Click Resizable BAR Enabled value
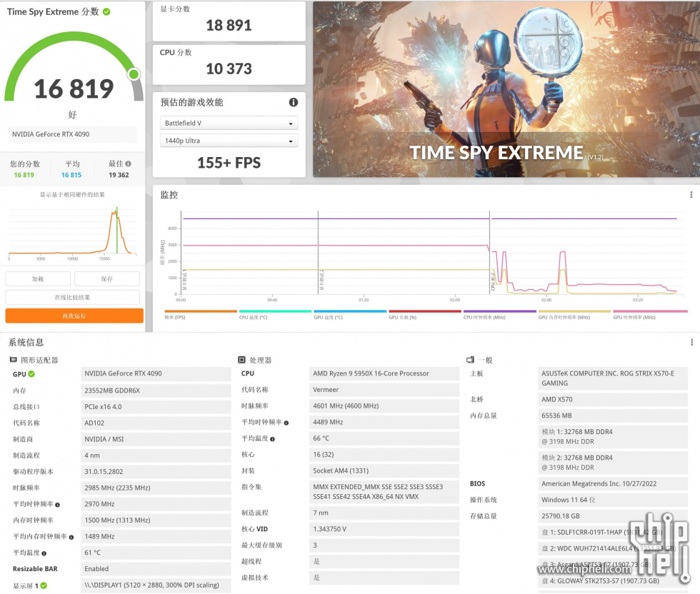This screenshot has height=594, width=700. (156, 569)
